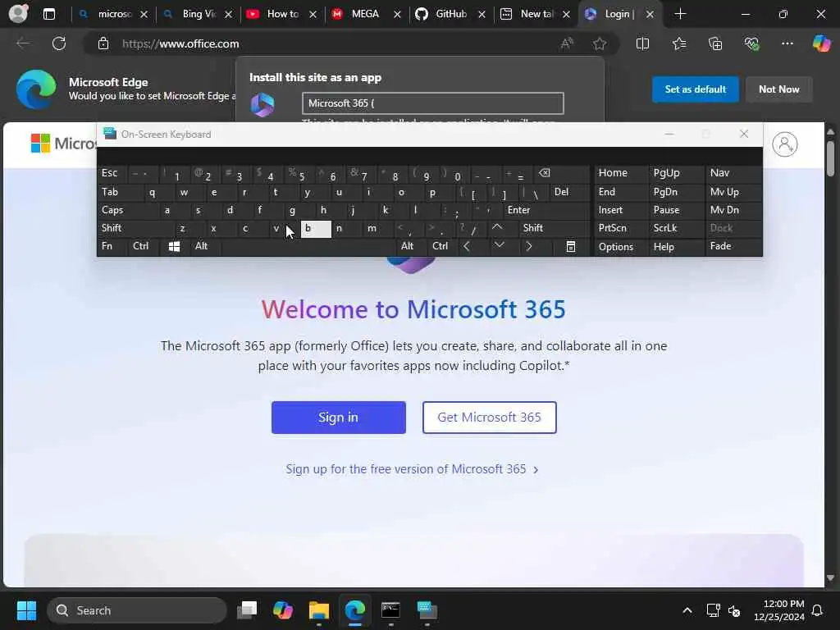Click the address bar URL
840x630 pixels.
[180, 43]
